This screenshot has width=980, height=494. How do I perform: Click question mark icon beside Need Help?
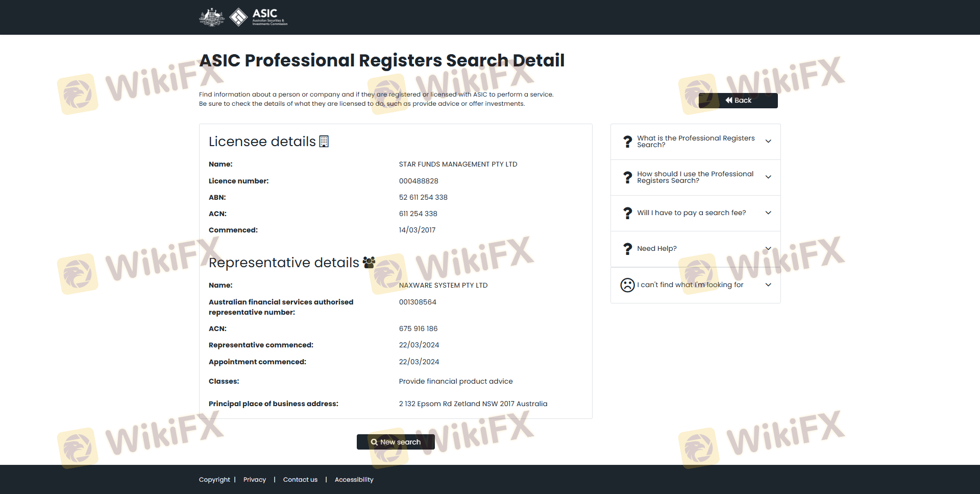pos(627,249)
